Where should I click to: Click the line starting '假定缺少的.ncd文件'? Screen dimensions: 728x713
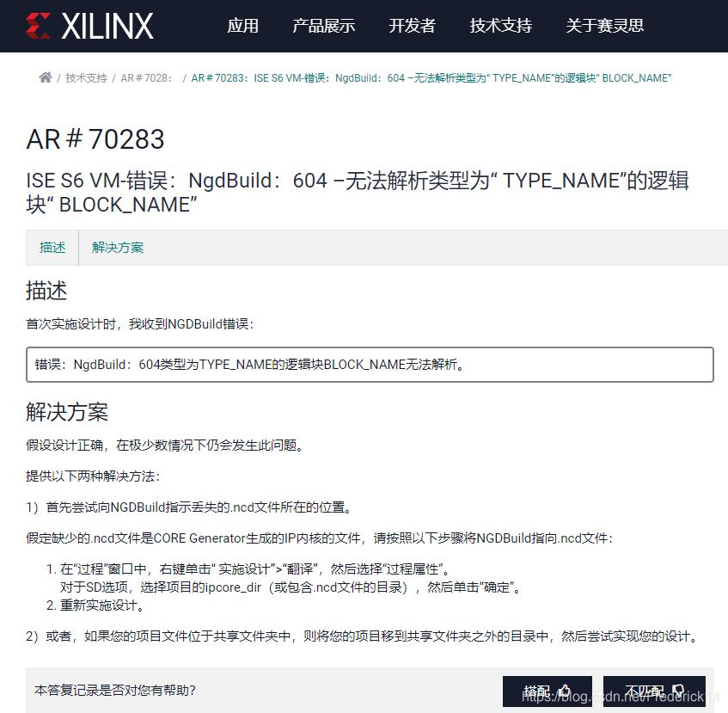[x=320, y=538]
